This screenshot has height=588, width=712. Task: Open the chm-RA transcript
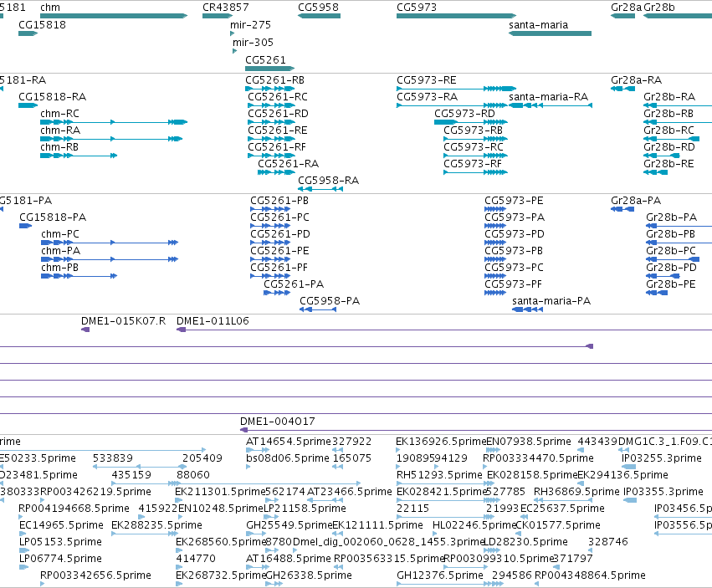pyautogui.click(x=111, y=139)
